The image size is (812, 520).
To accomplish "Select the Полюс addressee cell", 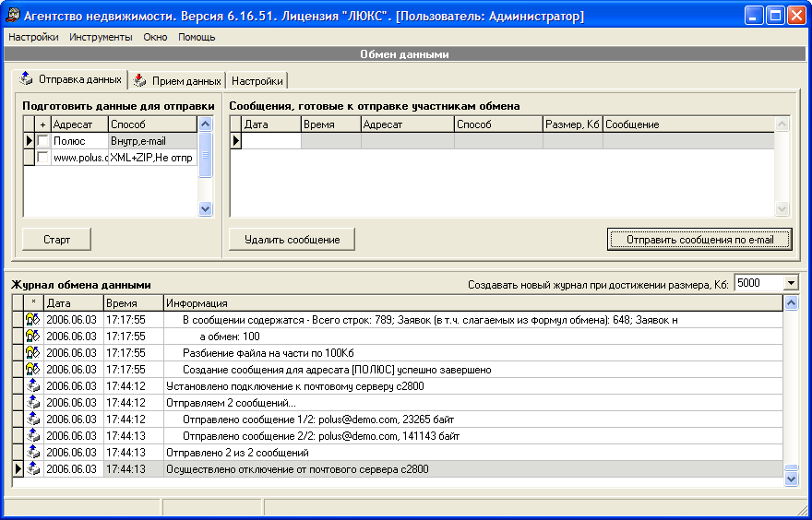I will tap(79, 141).
